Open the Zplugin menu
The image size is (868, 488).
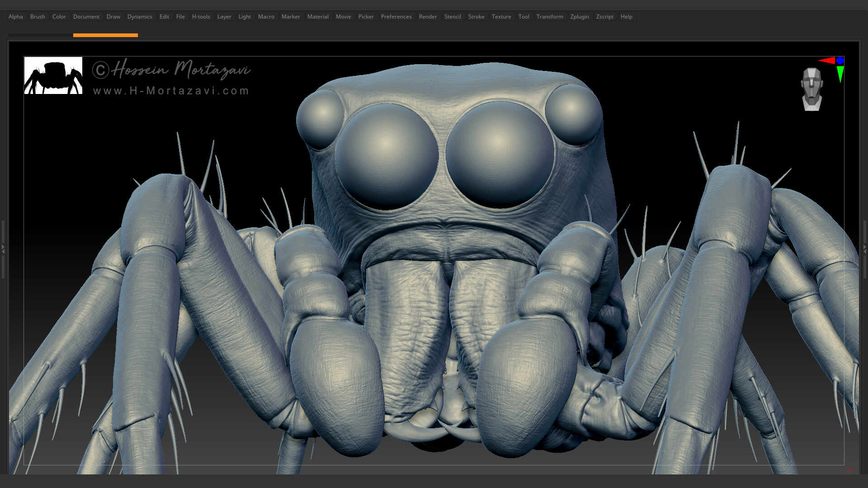[580, 17]
